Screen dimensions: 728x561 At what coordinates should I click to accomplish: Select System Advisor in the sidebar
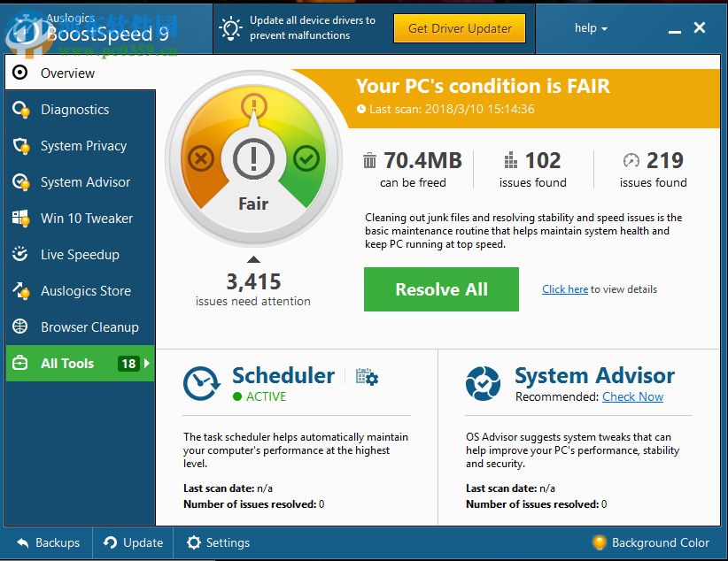[81, 182]
